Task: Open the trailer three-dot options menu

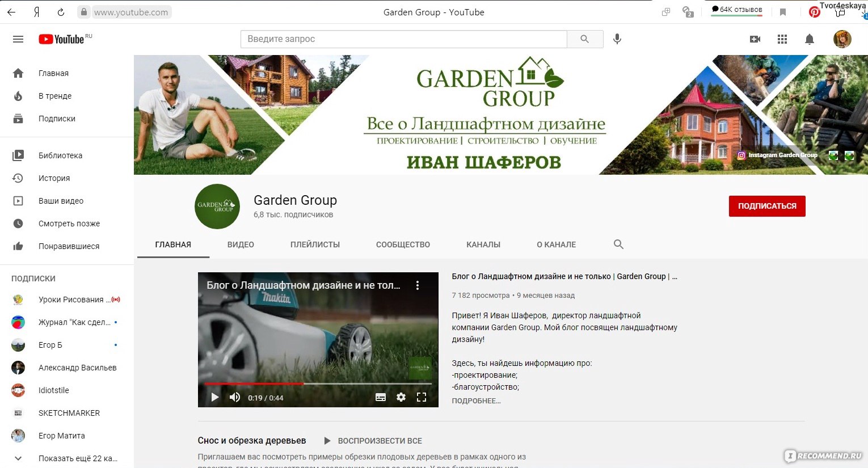Action: pyautogui.click(x=418, y=285)
